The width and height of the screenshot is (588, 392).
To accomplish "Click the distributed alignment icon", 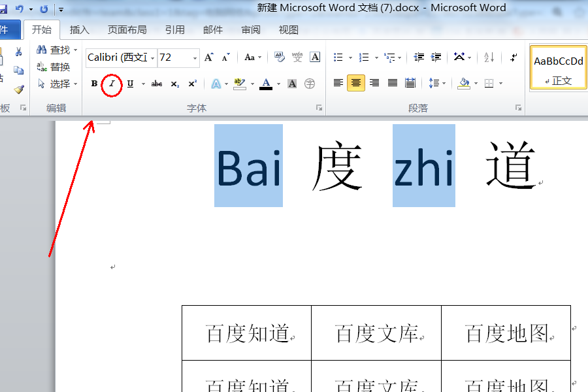I will click(410, 83).
